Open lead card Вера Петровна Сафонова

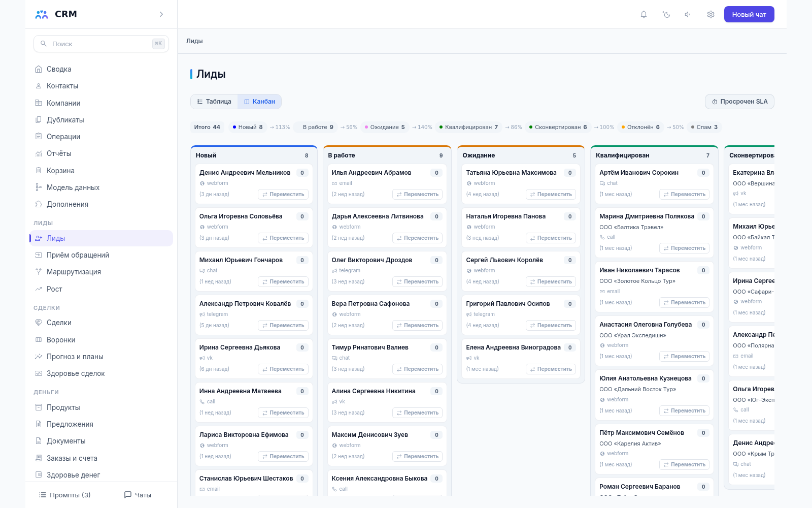coord(387,314)
